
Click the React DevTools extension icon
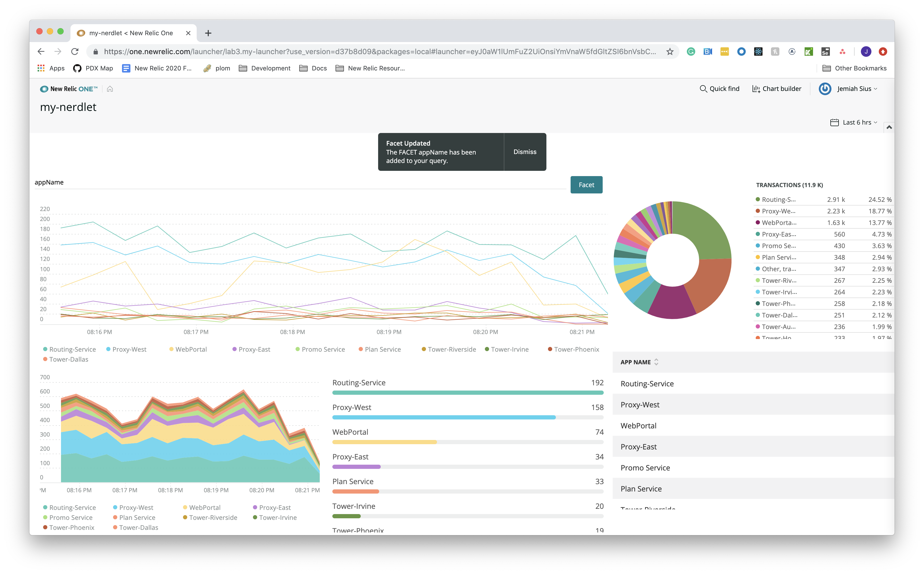tap(758, 52)
